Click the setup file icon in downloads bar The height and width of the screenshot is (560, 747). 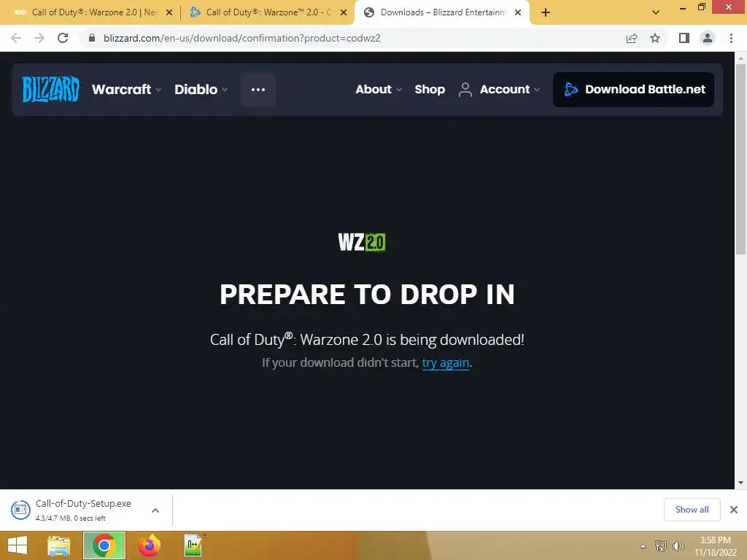click(x=20, y=510)
